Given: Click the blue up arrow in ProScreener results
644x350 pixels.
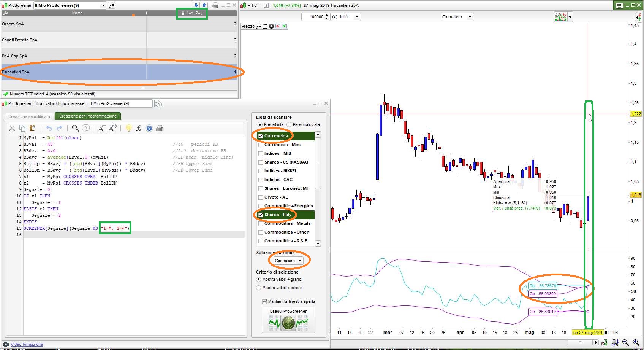Looking at the screenshot, I should 204,5.
